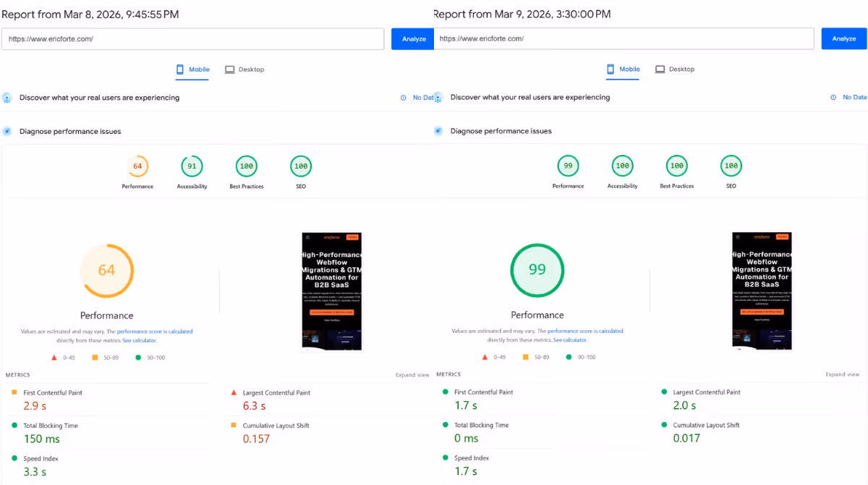This screenshot has height=485, width=868.
Task: Click the mobile phone icon on the Mar 9 report's Mobile tab
Action: pyautogui.click(x=611, y=69)
